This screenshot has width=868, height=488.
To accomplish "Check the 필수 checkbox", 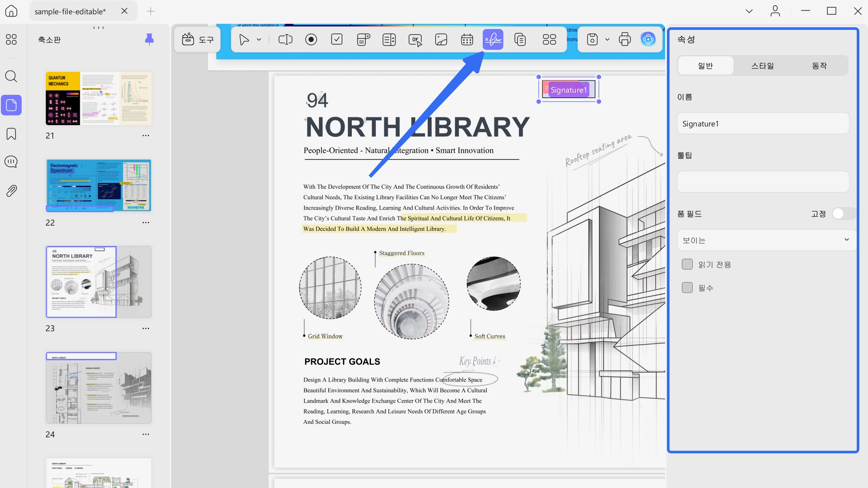I will [687, 288].
